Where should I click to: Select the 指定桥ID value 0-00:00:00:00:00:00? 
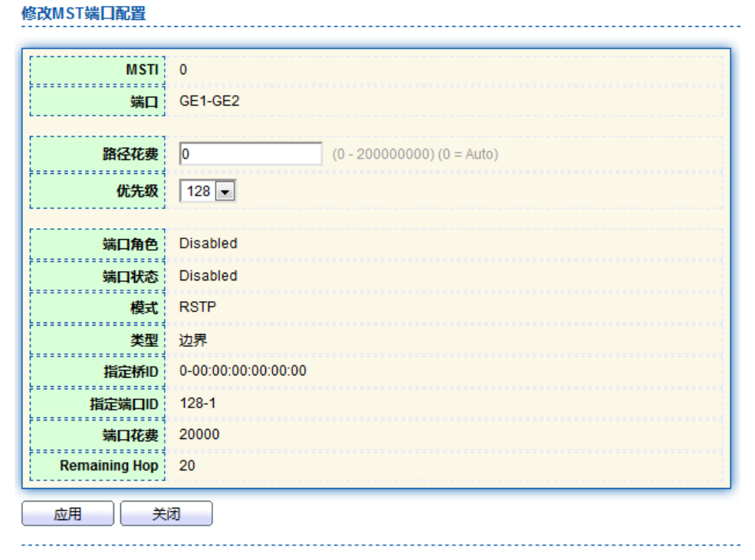[x=242, y=371]
